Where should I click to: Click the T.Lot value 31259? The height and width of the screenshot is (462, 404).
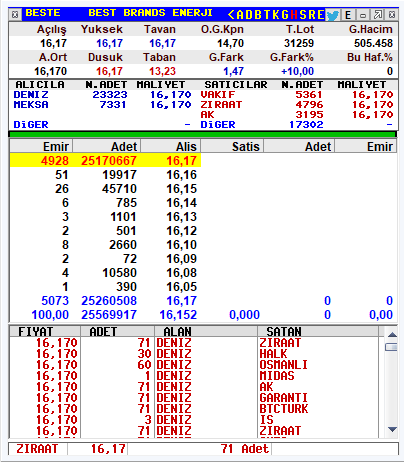[x=299, y=43]
